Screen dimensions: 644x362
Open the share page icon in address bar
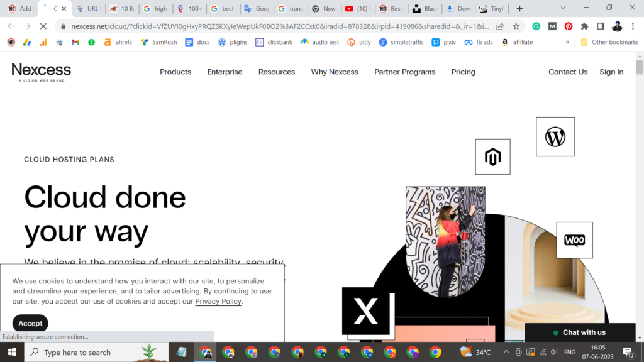(x=500, y=26)
